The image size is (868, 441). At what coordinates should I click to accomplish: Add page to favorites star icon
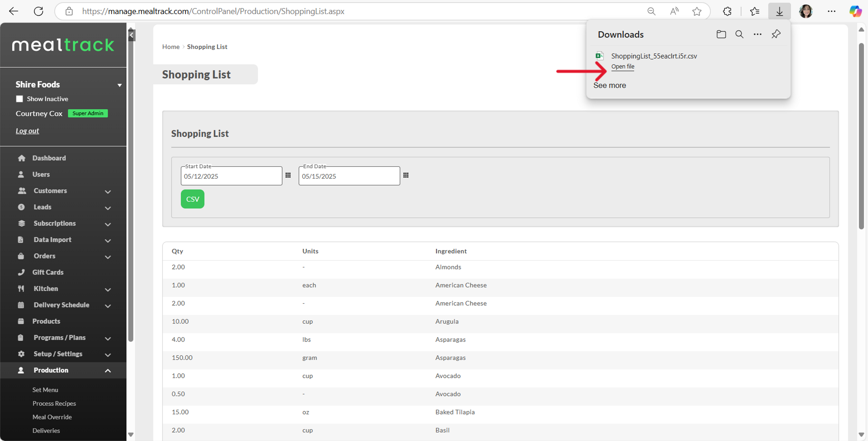tap(697, 11)
